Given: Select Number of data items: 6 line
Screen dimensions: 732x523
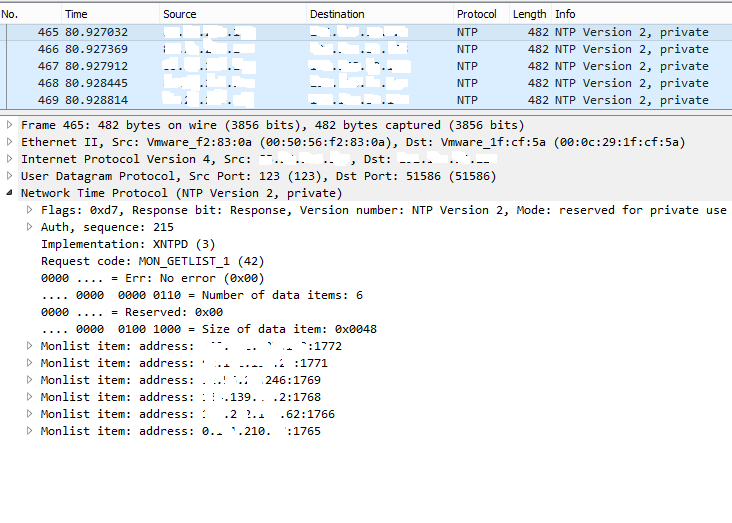Looking at the screenshot, I should coord(202,295).
